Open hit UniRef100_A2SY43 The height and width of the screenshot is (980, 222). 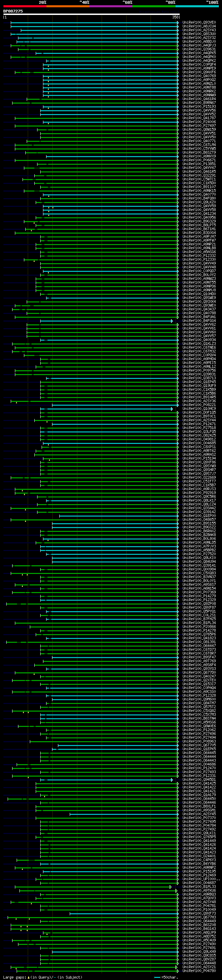click(x=199, y=30)
